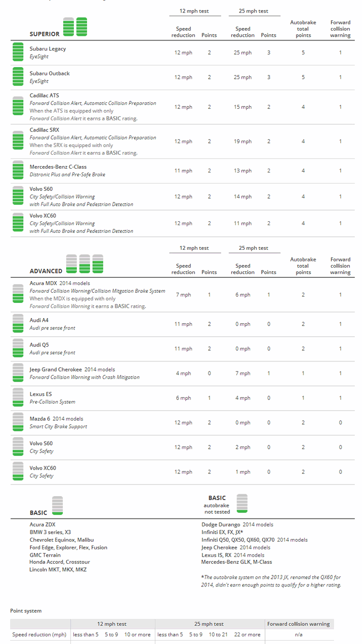
Task: Click the rating icon next to Lexus ES
Action: (18, 398)
